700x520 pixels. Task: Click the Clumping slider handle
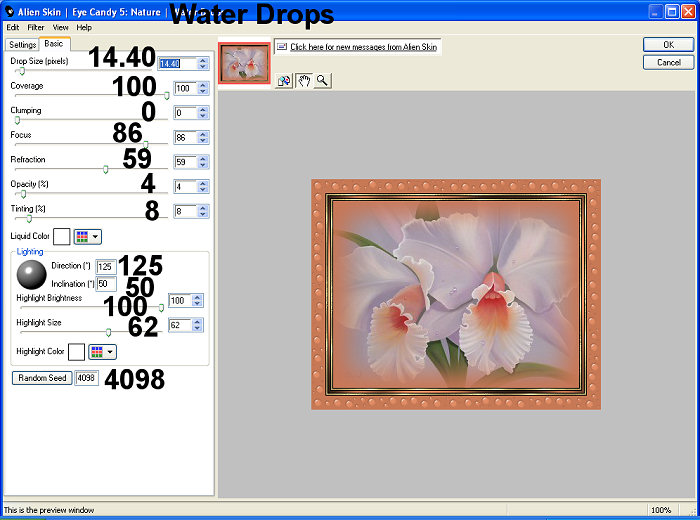(17, 120)
